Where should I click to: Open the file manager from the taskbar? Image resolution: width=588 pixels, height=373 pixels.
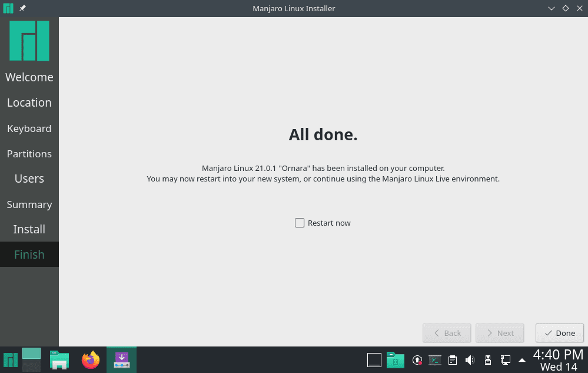point(59,359)
